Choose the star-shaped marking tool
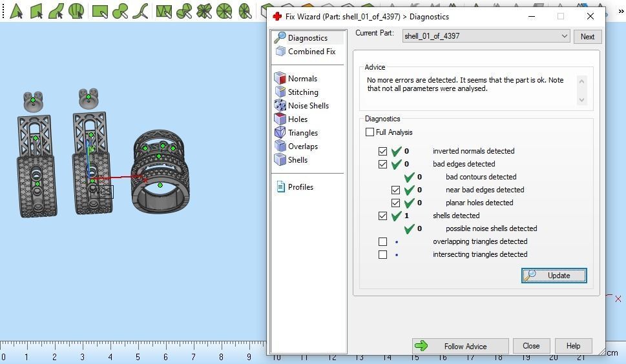 [204, 11]
